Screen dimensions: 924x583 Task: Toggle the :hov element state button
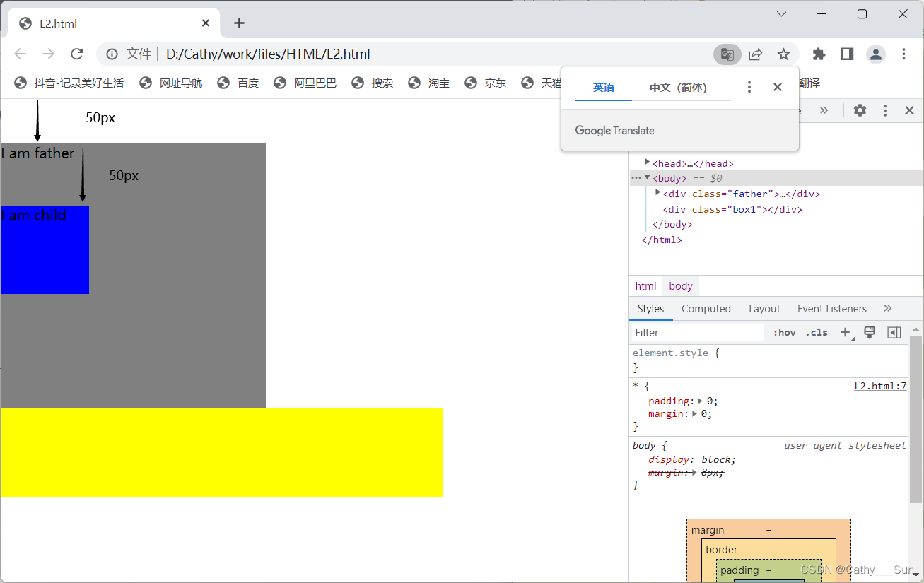tap(784, 332)
